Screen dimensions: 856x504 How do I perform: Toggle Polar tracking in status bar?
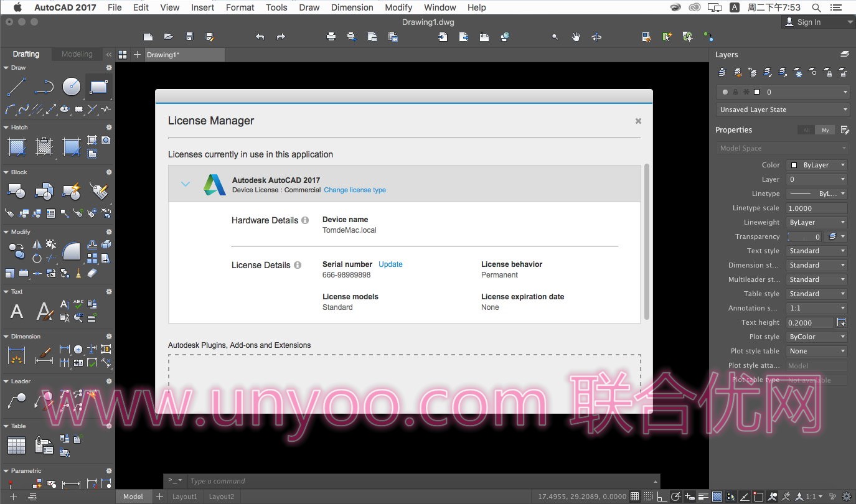676,497
